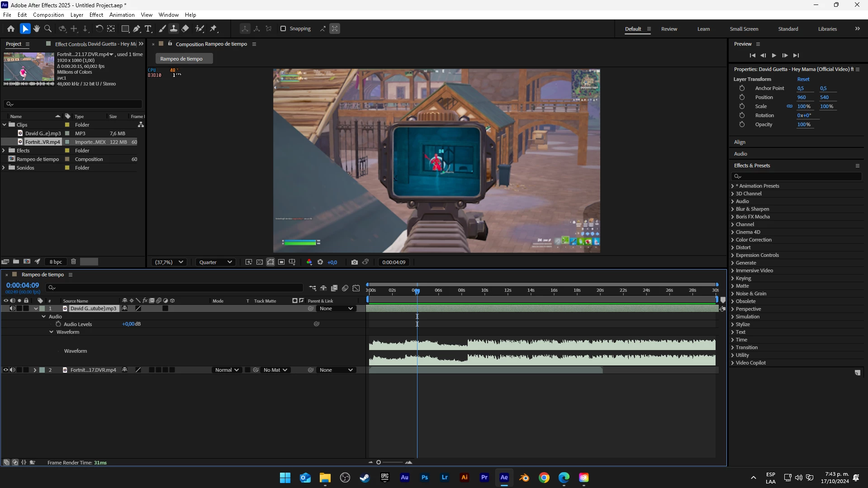
Task: Click the Selection arrow tool
Action: tap(25, 28)
